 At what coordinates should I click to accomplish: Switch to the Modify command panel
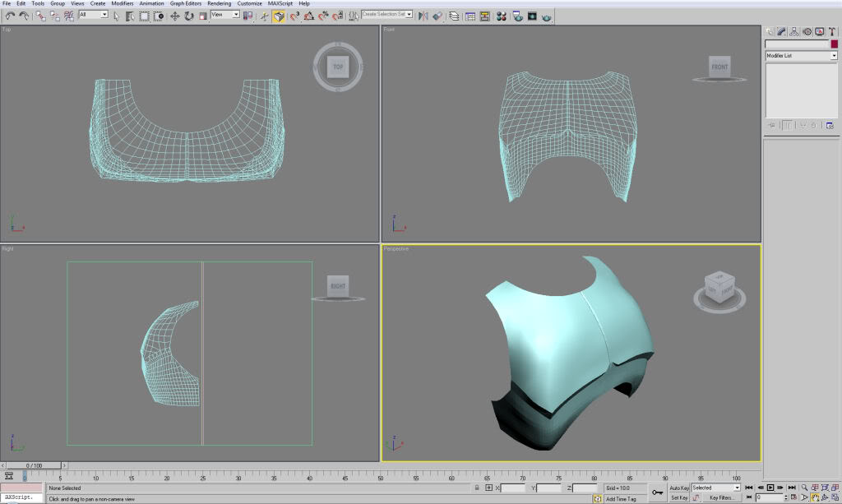(781, 31)
